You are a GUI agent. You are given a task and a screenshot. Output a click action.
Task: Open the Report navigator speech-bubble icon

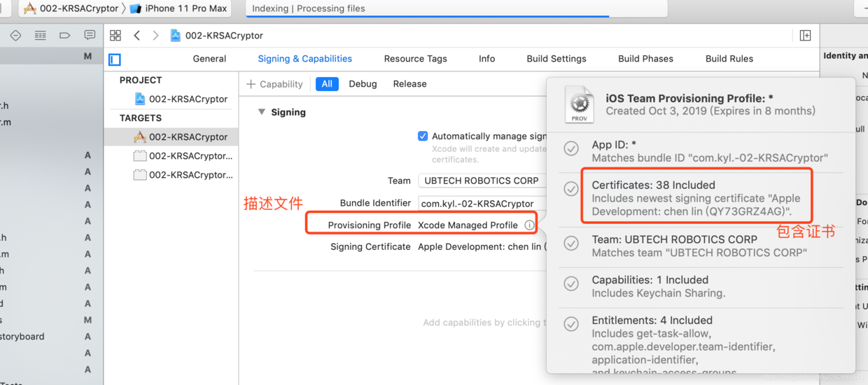[90, 35]
